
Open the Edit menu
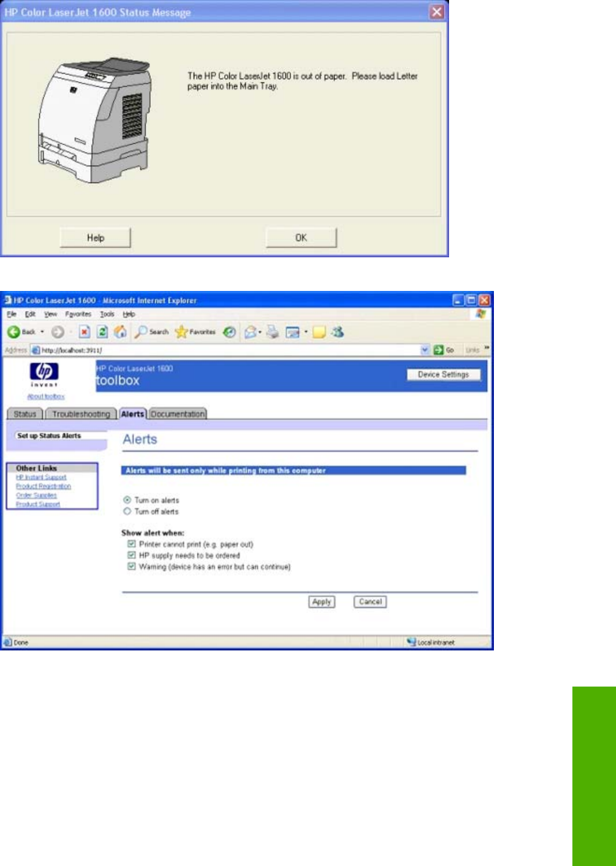30,315
